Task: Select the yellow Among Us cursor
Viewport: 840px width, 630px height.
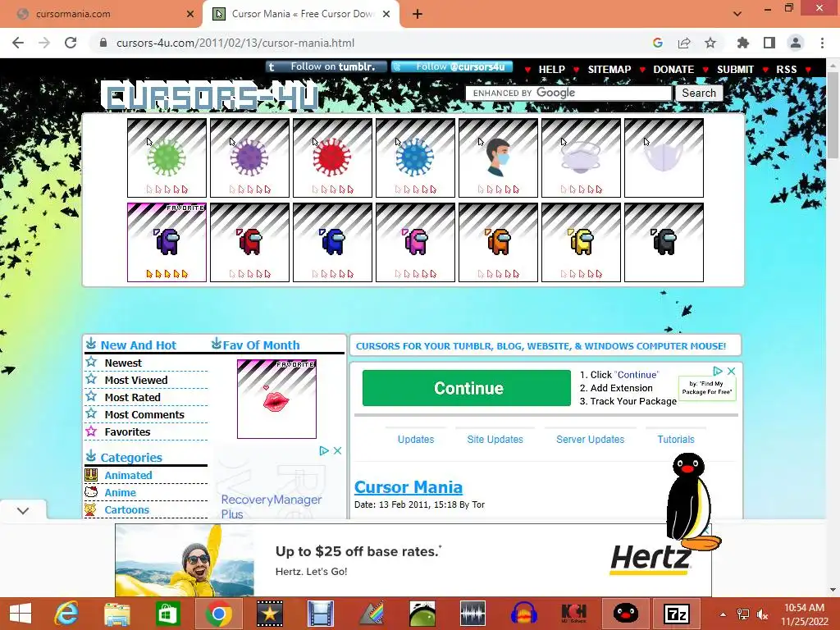Action: [x=582, y=242]
